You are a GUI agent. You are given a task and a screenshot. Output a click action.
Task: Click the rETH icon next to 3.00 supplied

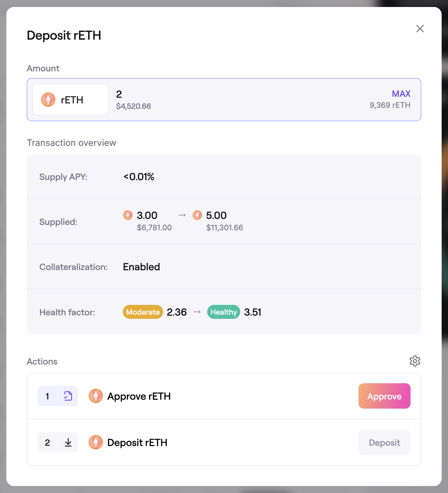point(128,215)
